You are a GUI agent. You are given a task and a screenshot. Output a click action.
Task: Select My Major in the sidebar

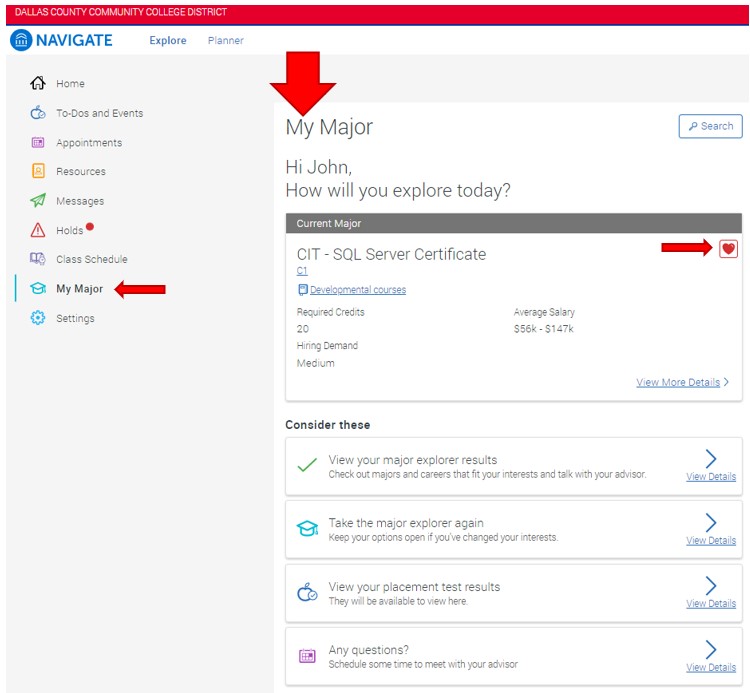[x=79, y=289]
